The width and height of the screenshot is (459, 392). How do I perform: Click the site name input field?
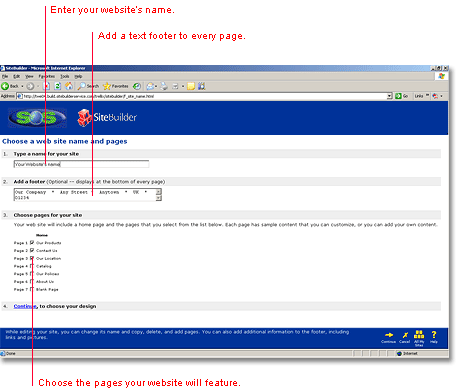click(81, 164)
